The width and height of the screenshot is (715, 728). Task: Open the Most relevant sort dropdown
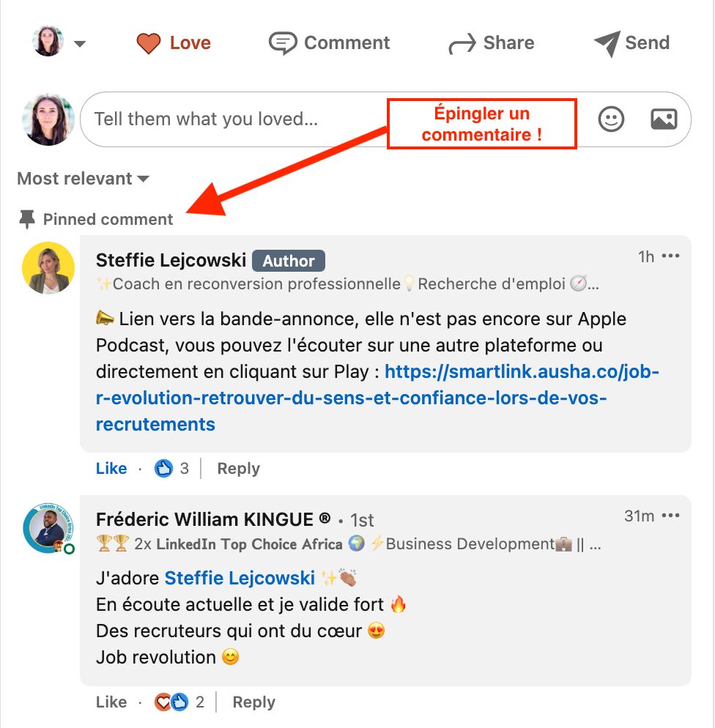(83, 179)
